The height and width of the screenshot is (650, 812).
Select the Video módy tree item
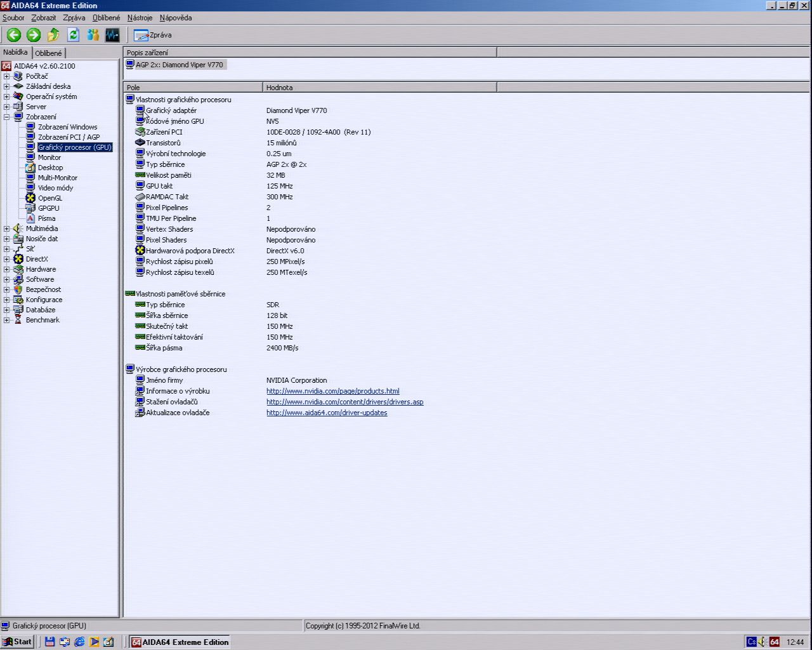(55, 188)
